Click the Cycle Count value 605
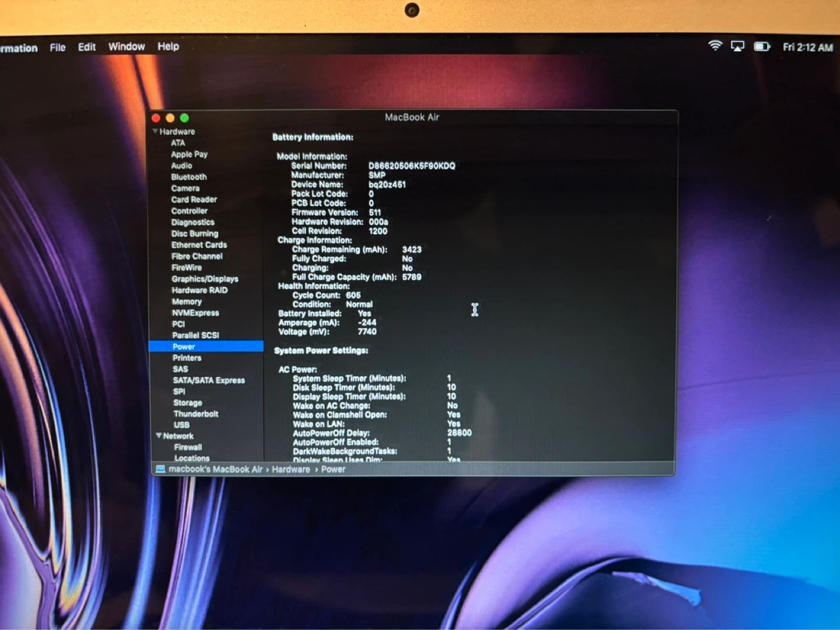The width and height of the screenshot is (840, 630). (x=353, y=295)
